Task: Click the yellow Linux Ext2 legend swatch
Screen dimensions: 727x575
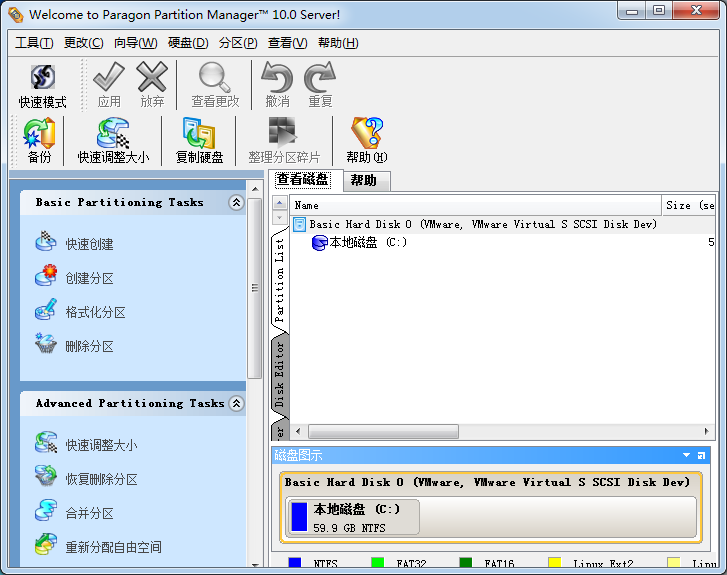Action: click(555, 563)
